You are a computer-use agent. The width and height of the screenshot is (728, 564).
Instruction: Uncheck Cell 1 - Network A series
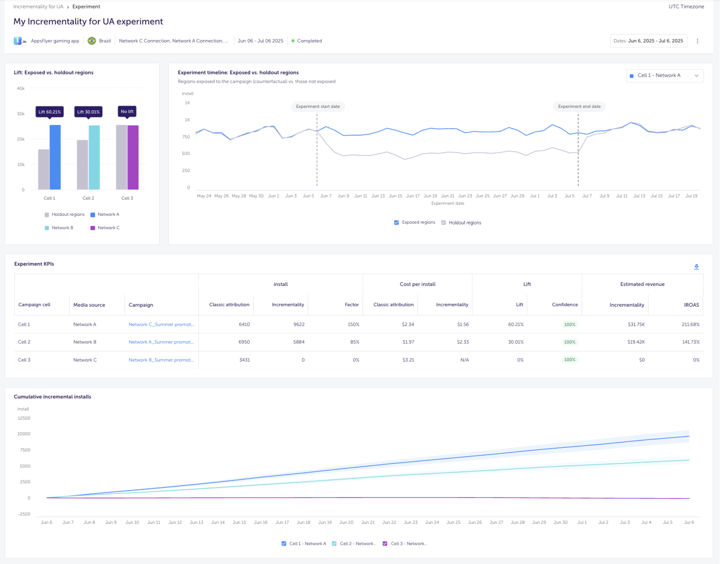pyautogui.click(x=284, y=543)
